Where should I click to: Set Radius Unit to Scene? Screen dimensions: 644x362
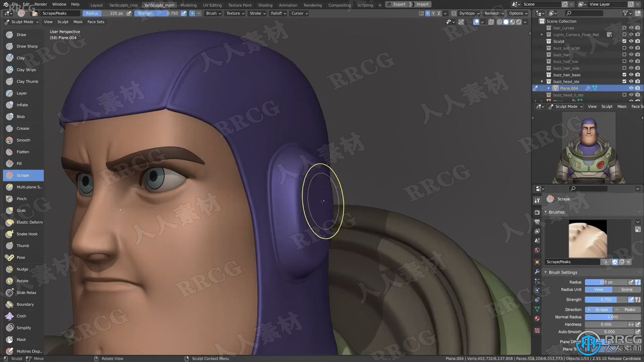pos(627,290)
